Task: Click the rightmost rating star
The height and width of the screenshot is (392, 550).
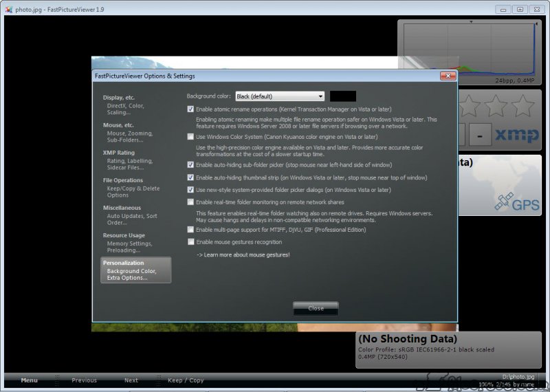Action: tap(522, 106)
